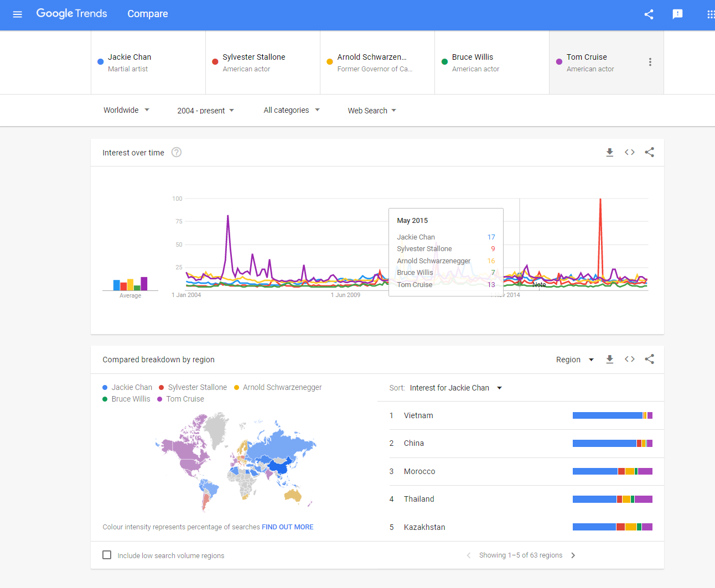Click the FIND OUT MORE link
Viewport: 715px width, 588px height.
[x=287, y=527]
